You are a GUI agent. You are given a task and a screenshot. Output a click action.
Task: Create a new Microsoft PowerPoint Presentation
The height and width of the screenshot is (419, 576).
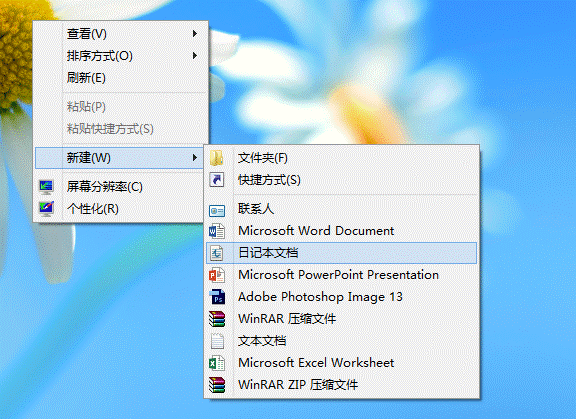[342, 275]
